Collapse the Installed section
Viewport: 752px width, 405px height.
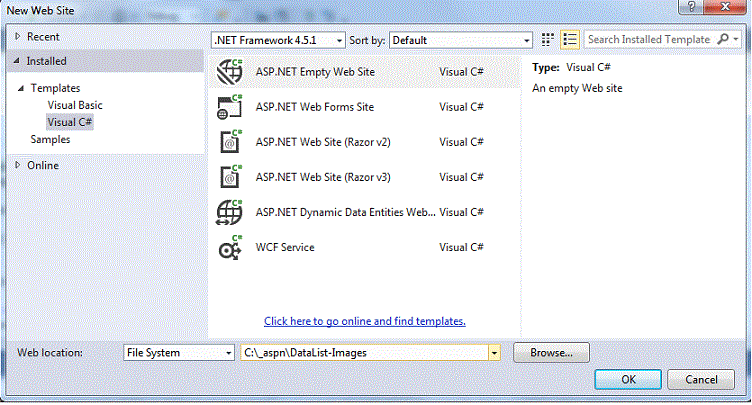17,61
